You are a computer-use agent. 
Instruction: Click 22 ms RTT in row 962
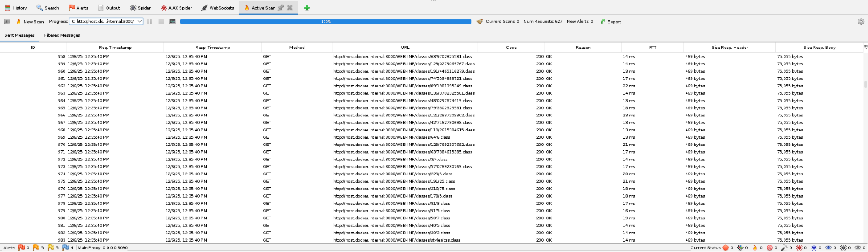click(x=629, y=86)
